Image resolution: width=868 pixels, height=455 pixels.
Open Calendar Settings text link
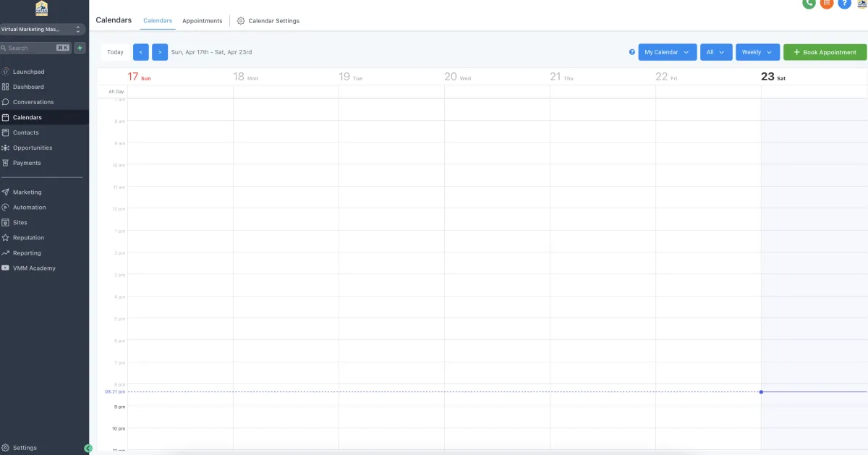[273, 21]
